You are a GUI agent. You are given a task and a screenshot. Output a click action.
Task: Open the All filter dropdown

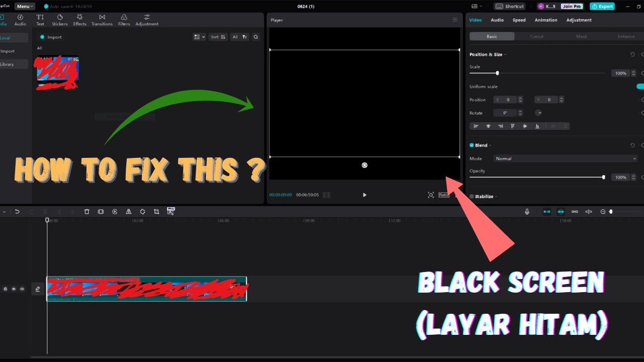point(239,37)
